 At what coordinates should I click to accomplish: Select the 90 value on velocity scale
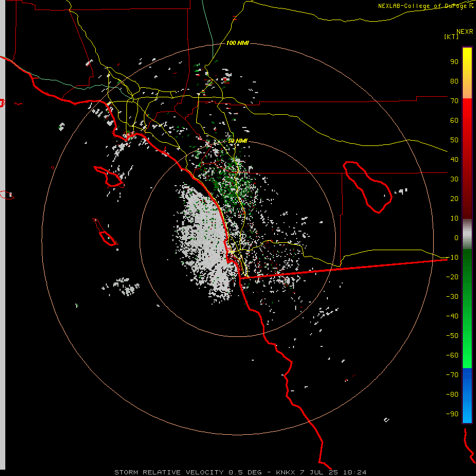coord(454,62)
